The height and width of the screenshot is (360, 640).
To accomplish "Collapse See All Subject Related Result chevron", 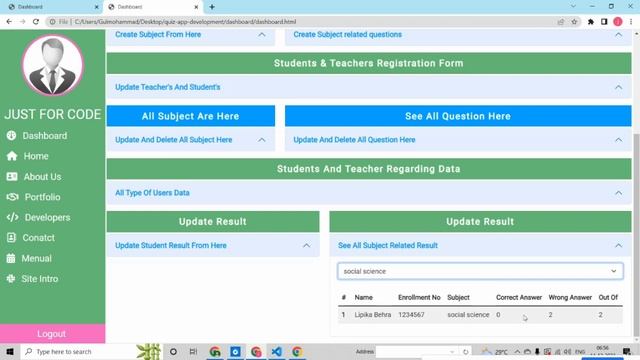I will coord(618,245).
